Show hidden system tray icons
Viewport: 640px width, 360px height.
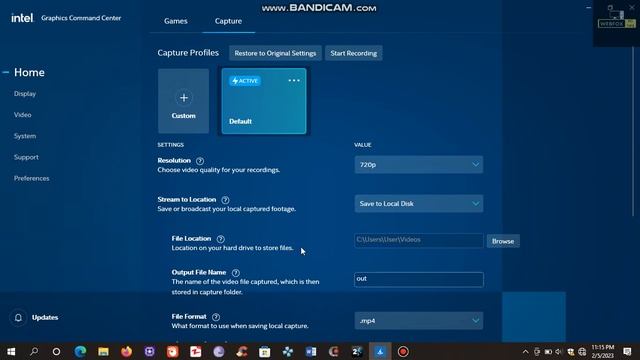pos(525,352)
